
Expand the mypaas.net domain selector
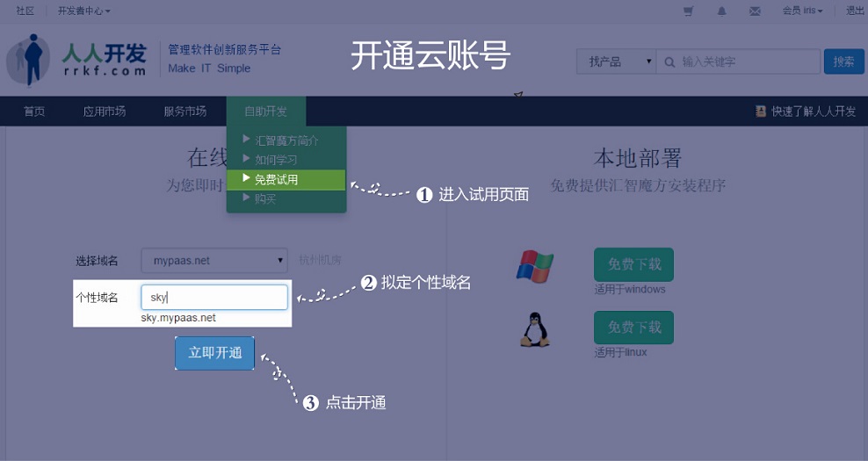(214, 261)
